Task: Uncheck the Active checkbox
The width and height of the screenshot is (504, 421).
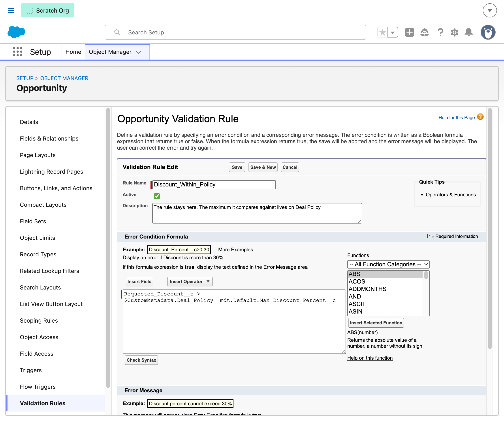Action: click(157, 196)
